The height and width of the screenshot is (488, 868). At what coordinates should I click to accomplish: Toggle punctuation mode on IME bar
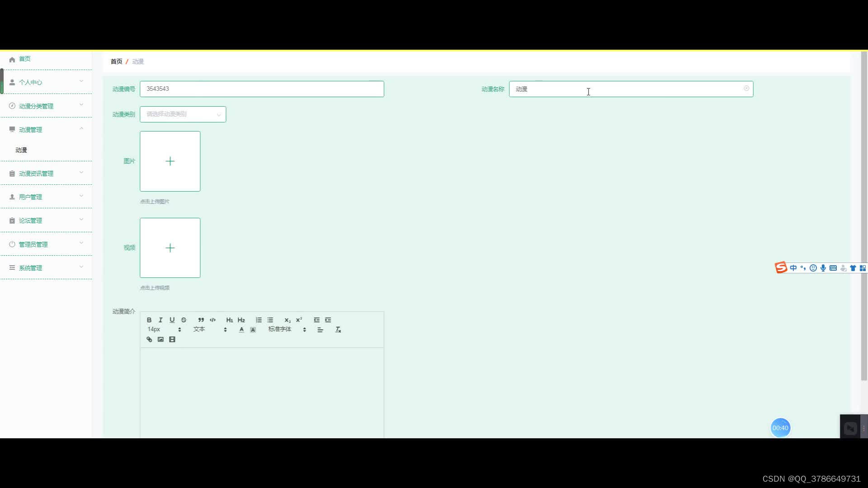[x=803, y=268]
